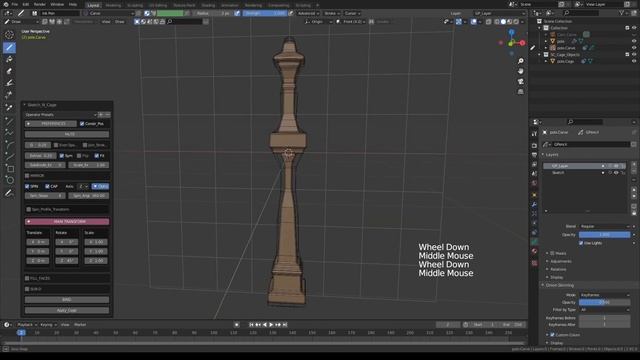Click the Blender logo icon

pyautogui.click(x=5, y=4)
